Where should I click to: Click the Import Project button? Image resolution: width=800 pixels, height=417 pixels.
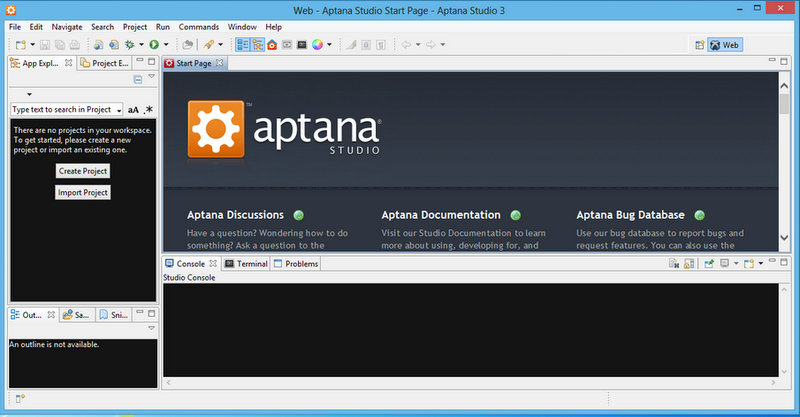tap(83, 192)
